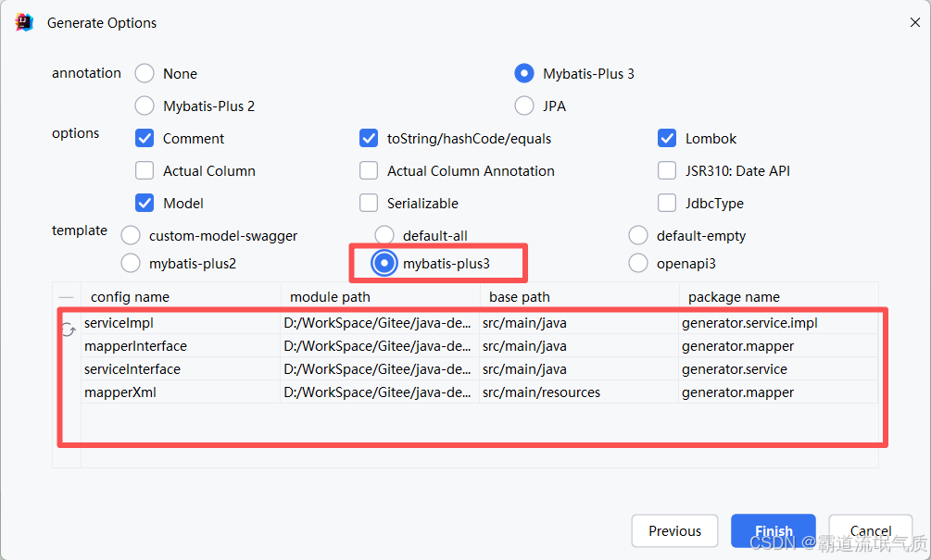Image resolution: width=931 pixels, height=560 pixels.
Task: Click the base path column header
Action: (580, 297)
